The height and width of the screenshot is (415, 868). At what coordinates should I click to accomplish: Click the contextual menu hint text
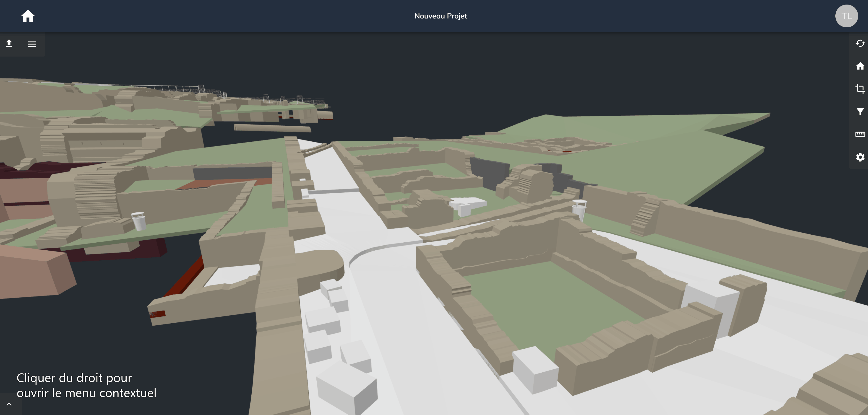86,385
